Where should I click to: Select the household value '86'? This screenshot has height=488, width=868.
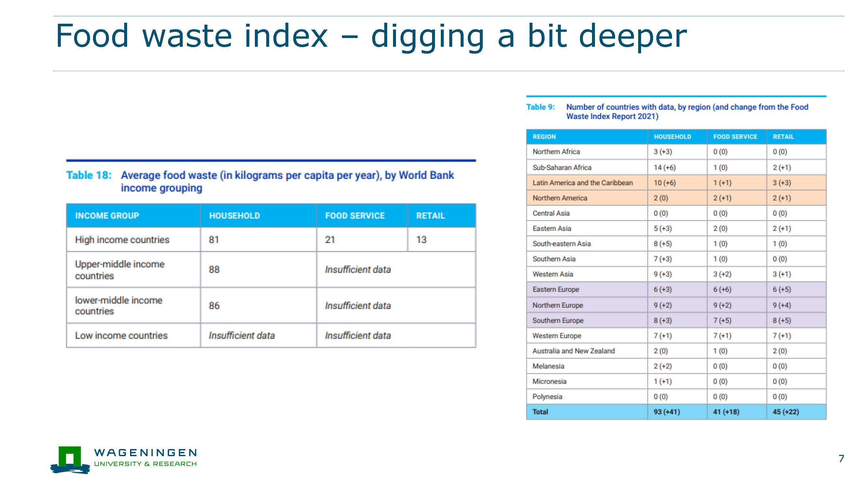click(x=214, y=305)
